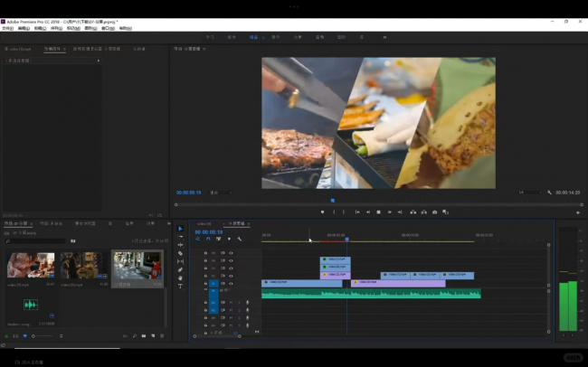This screenshot has width=588, height=367.
Task: Expand Project panel tabs overflow chevron
Action: click(x=169, y=223)
